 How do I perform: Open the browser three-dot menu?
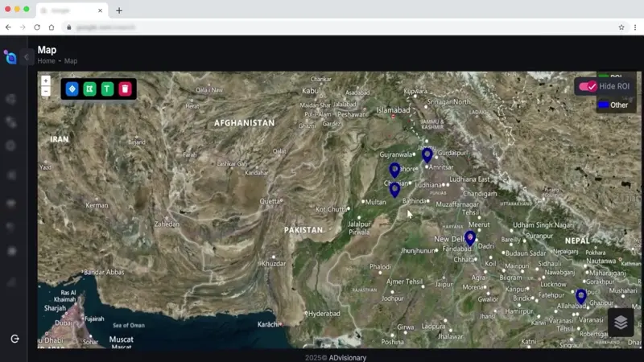pos(635,27)
